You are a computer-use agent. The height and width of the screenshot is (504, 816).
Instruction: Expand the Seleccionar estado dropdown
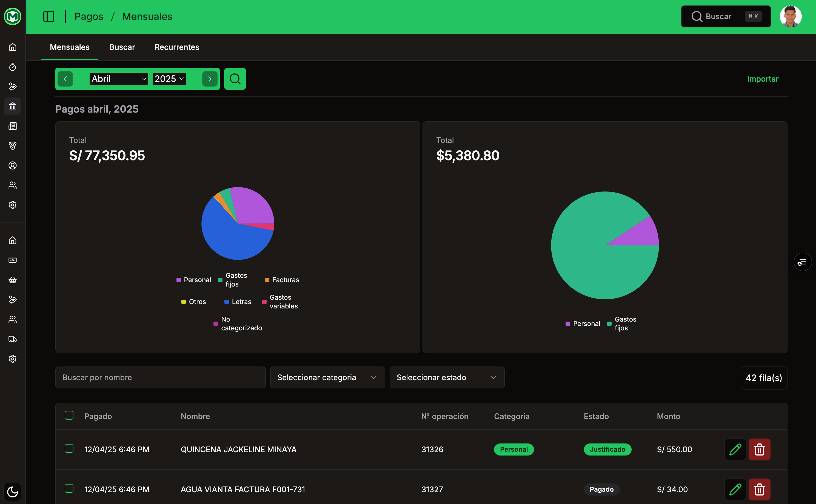[x=447, y=377]
